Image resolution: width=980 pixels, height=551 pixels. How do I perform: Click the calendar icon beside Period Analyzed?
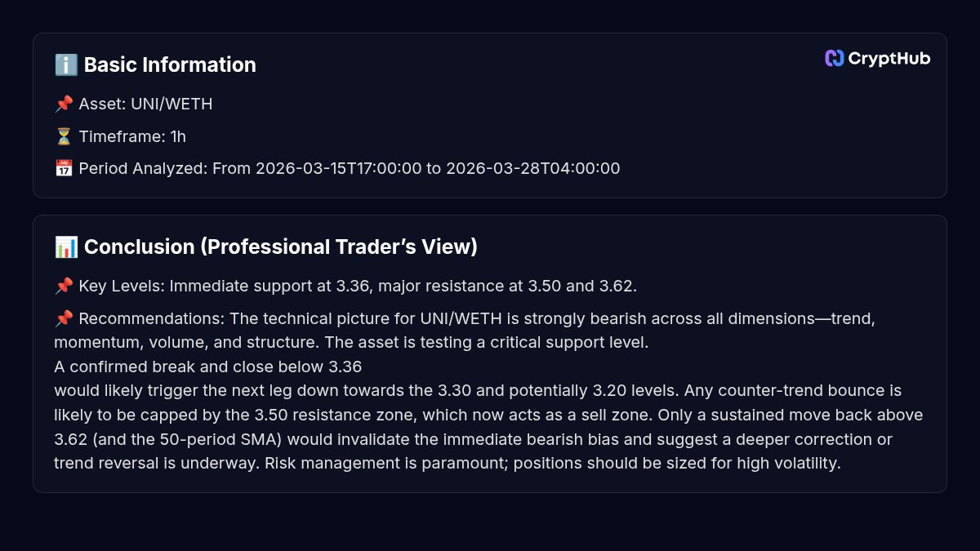[64, 169]
